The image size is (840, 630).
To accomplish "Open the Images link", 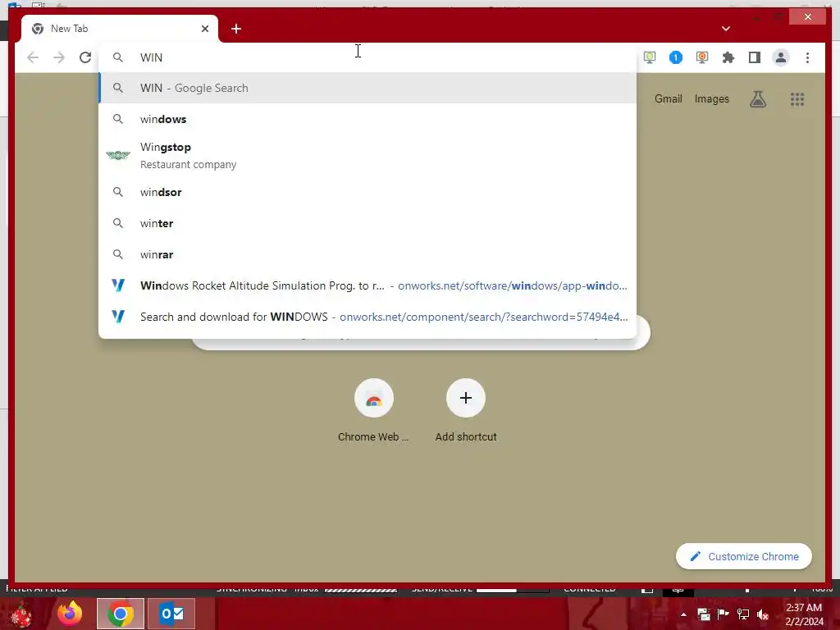I will pos(711,98).
